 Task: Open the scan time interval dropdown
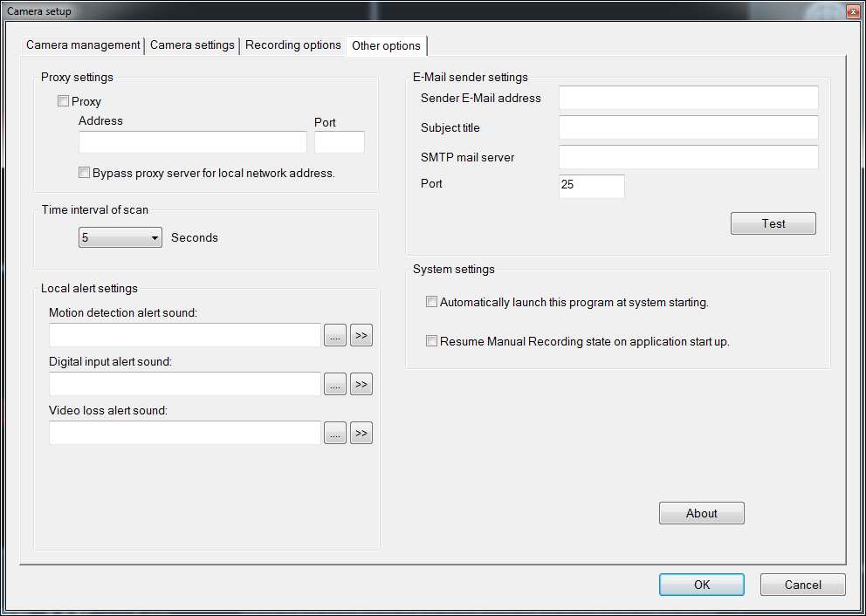(x=120, y=237)
